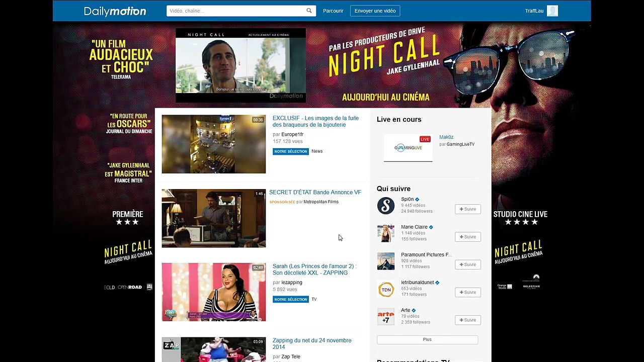Image resolution: width=644 pixels, height=362 pixels.
Task: Click the News category tag
Action: point(317,151)
